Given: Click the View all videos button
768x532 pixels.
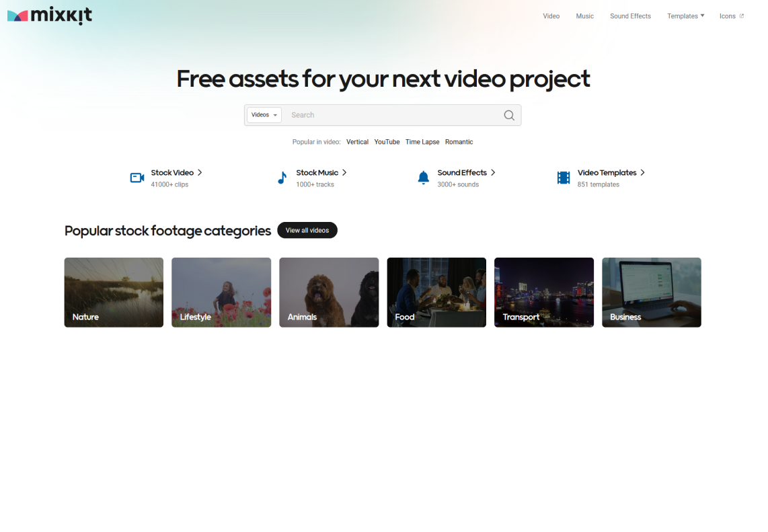Looking at the screenshot, I should (x=307, y=230).
